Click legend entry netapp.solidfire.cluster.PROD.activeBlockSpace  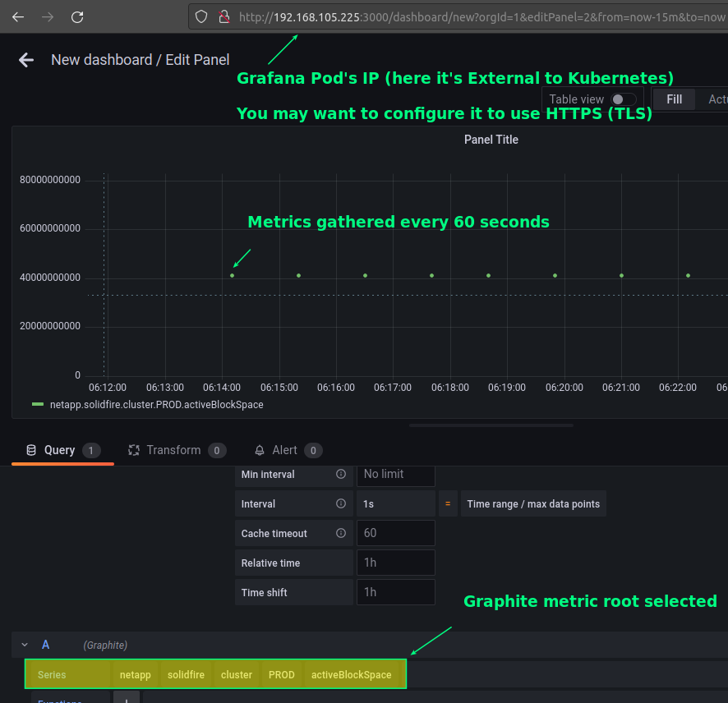coord(156,405)
